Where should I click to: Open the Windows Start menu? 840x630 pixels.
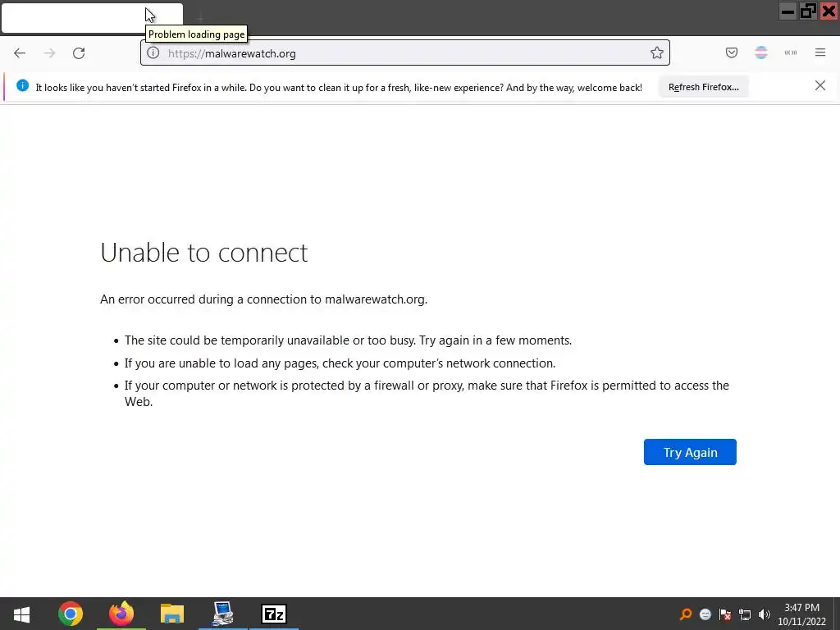[21, 614]
